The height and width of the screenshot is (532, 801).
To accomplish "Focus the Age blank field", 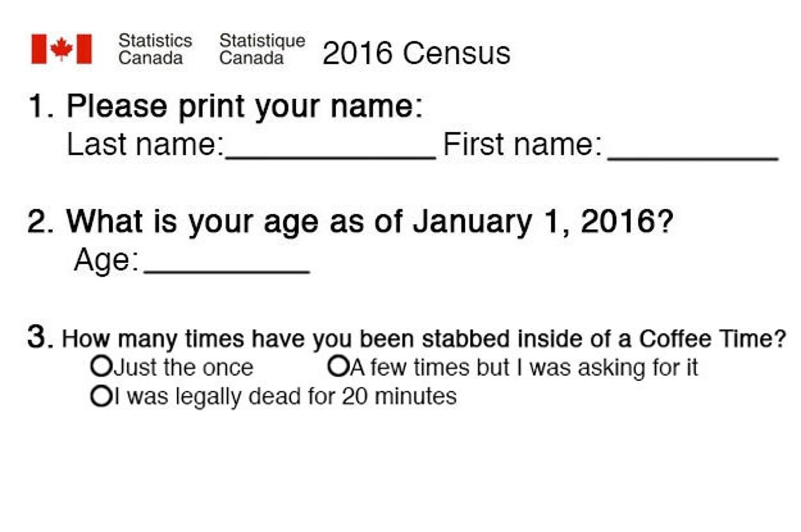I will tap(226, 263).
